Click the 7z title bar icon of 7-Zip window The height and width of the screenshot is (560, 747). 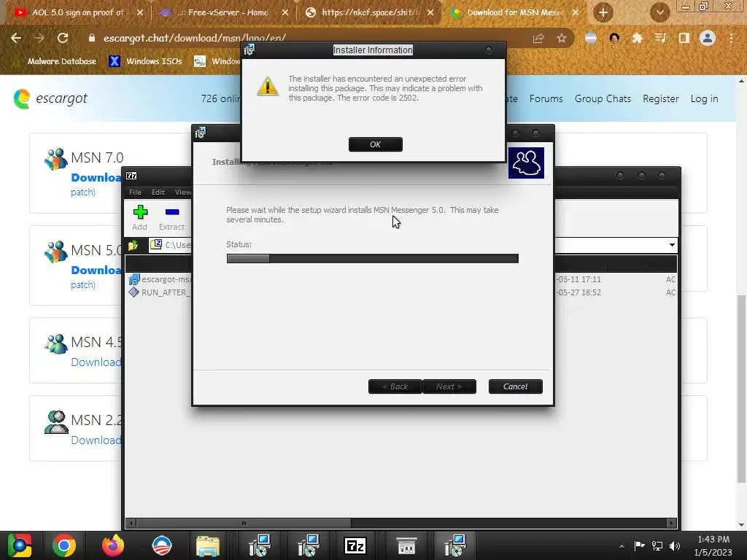point(131,176)
